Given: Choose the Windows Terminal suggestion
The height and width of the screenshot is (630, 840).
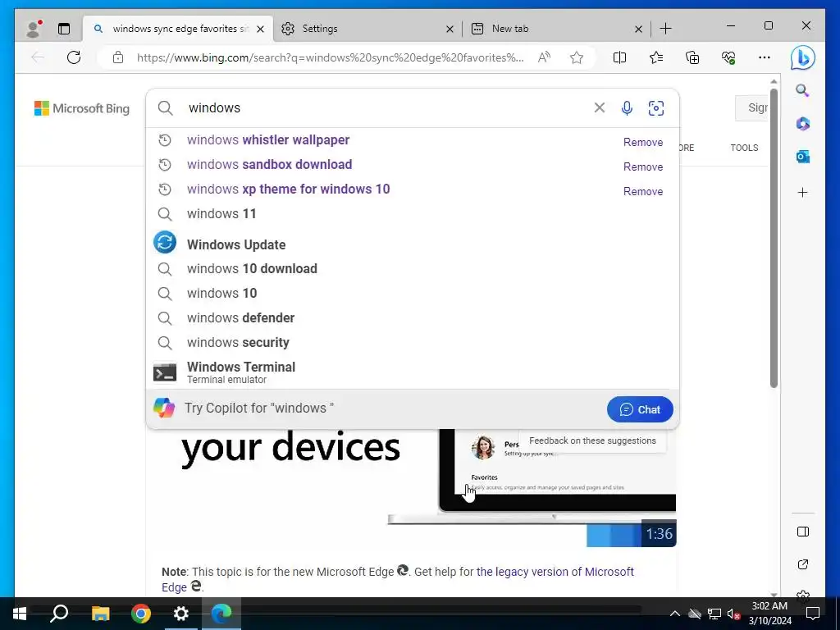Looking at the screenshot, I should point(413,372).
